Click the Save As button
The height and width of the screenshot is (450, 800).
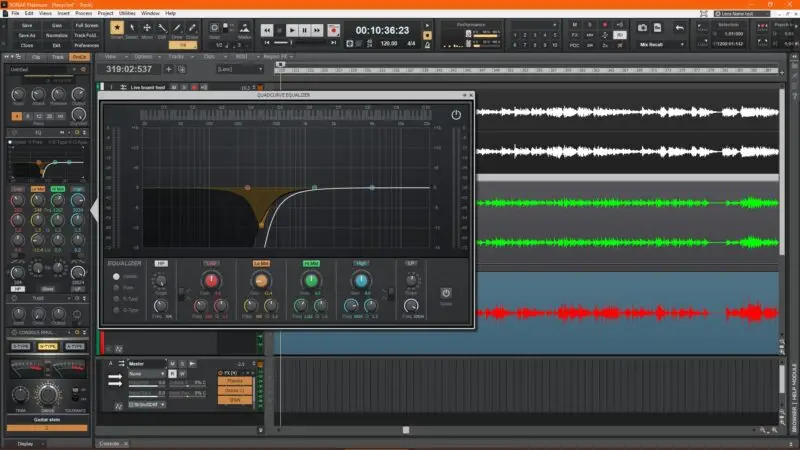click(x=25, y=37)
